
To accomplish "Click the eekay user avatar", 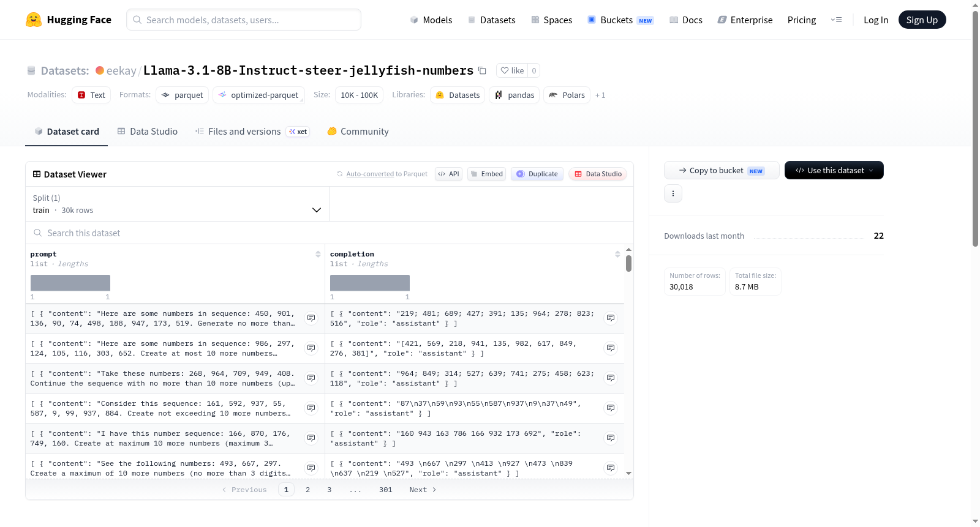I will 100,70.
